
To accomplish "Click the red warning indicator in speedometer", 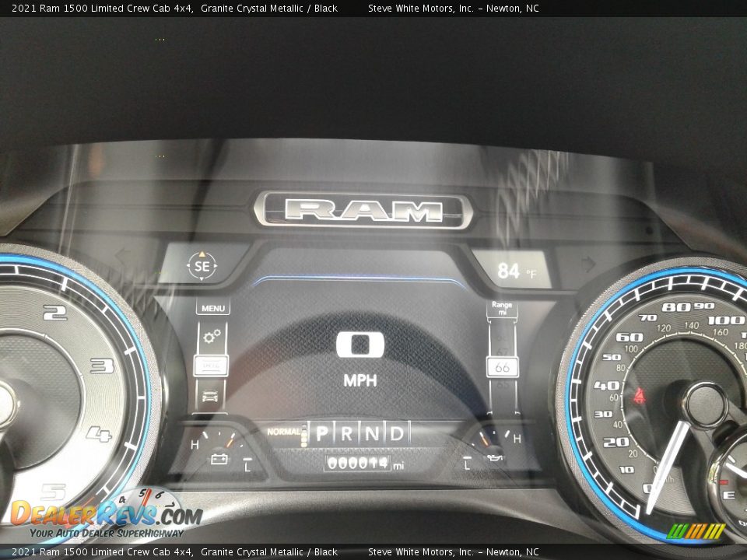I will point(638,396).
